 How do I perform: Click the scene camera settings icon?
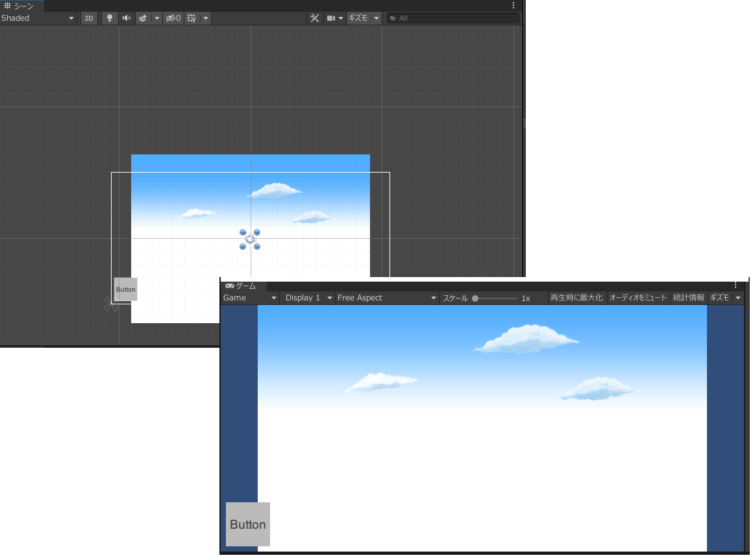tap(331, 18)
